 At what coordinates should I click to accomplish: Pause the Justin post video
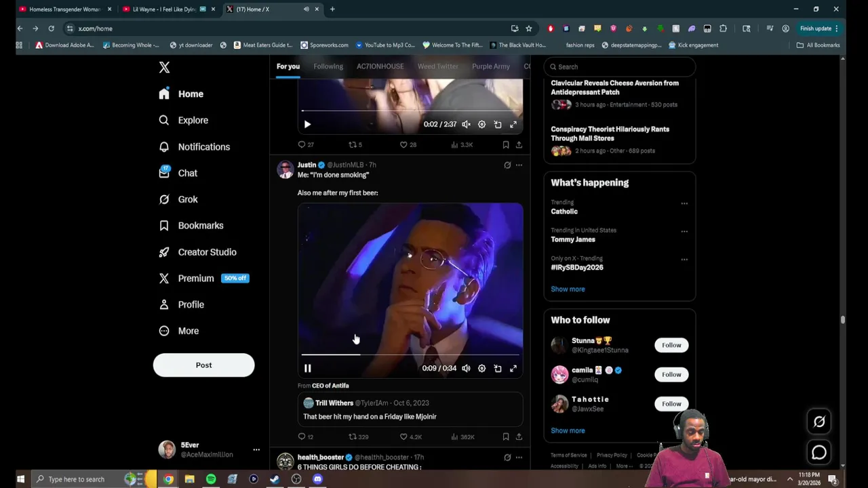[307, 368]
